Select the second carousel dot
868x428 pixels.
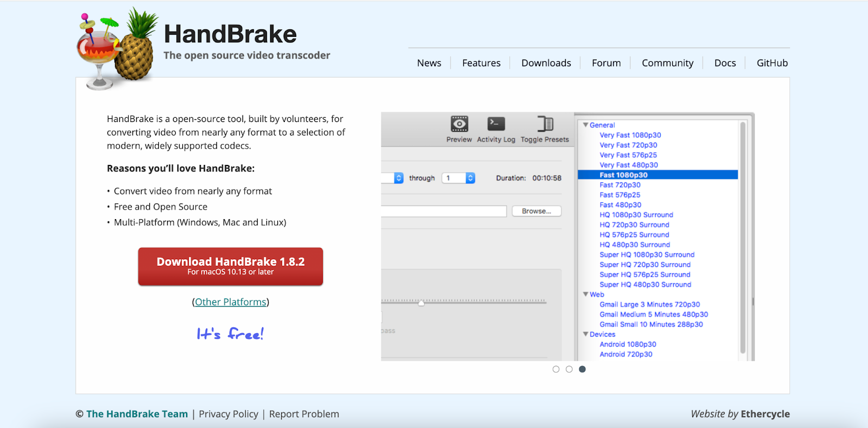click(569, 369)
